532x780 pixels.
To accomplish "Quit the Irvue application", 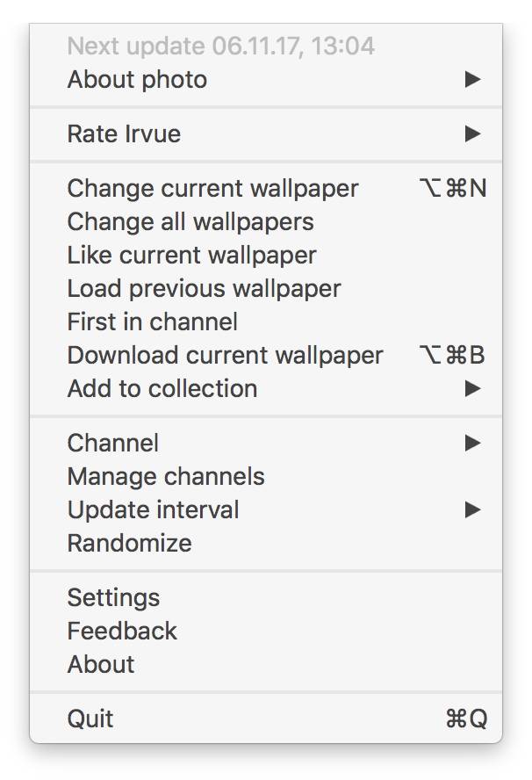I will (90, 719).
